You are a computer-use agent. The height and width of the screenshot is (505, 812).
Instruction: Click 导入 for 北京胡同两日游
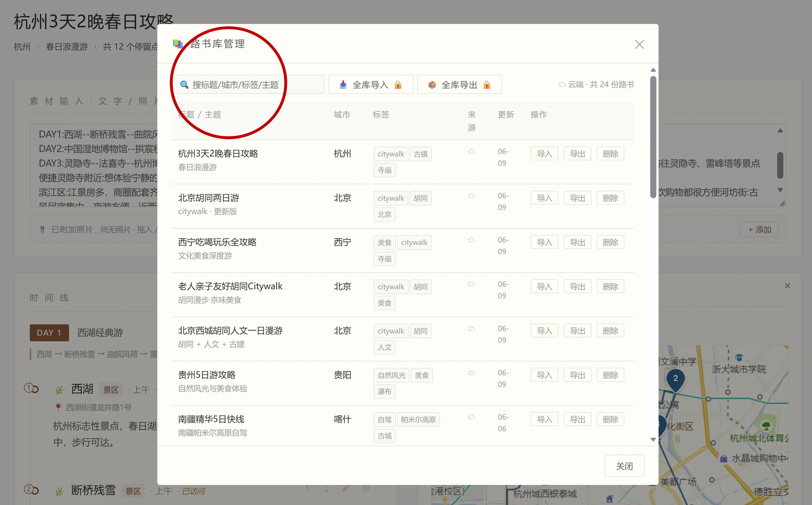(x=544, y=198)
